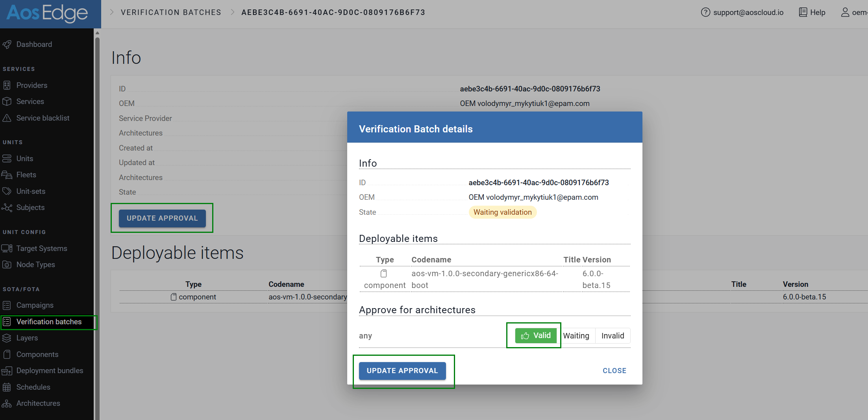Click the Fleets sidebar icon
Screen dimensions: 868x420
pyautogui.click(x=7, y=175)
